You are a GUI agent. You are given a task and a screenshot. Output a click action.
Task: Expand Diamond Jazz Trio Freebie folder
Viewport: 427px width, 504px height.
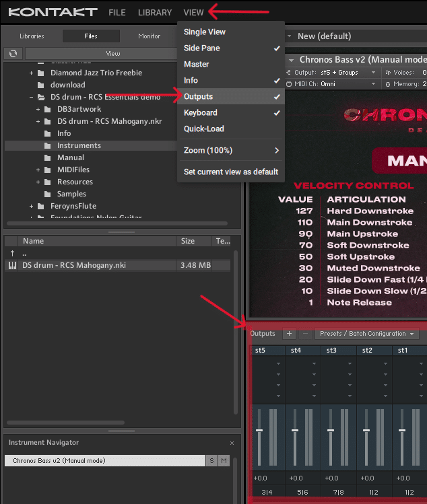click(x=31, y=73)
